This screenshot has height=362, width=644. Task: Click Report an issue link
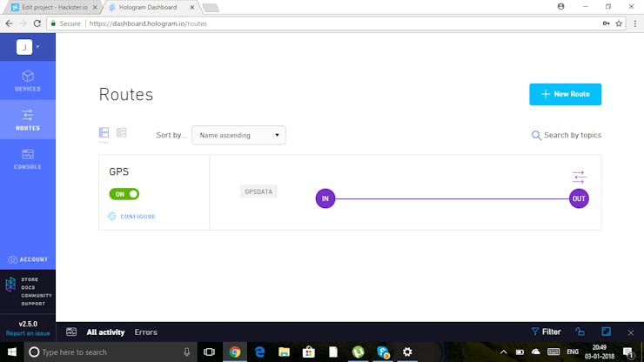coord(28,333)
